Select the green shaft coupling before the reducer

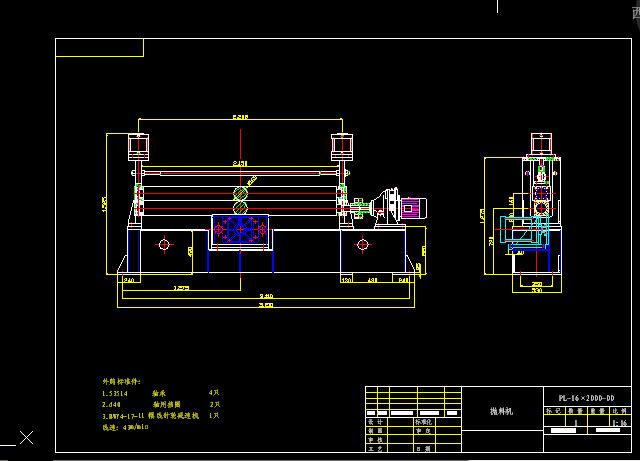pos(358,208)
